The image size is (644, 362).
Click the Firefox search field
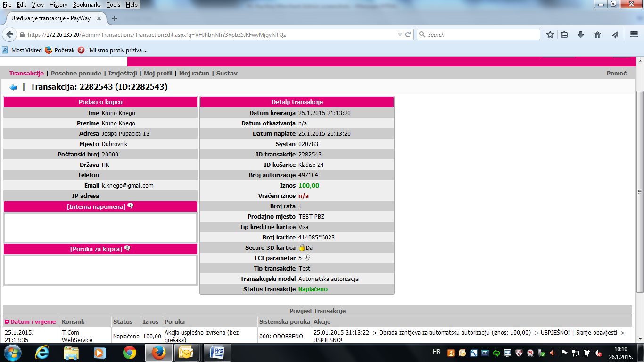coord(481,34)
